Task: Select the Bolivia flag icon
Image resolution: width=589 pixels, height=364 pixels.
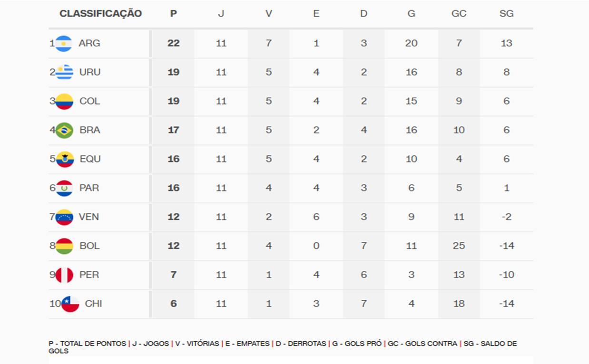Action: [64, 246]
